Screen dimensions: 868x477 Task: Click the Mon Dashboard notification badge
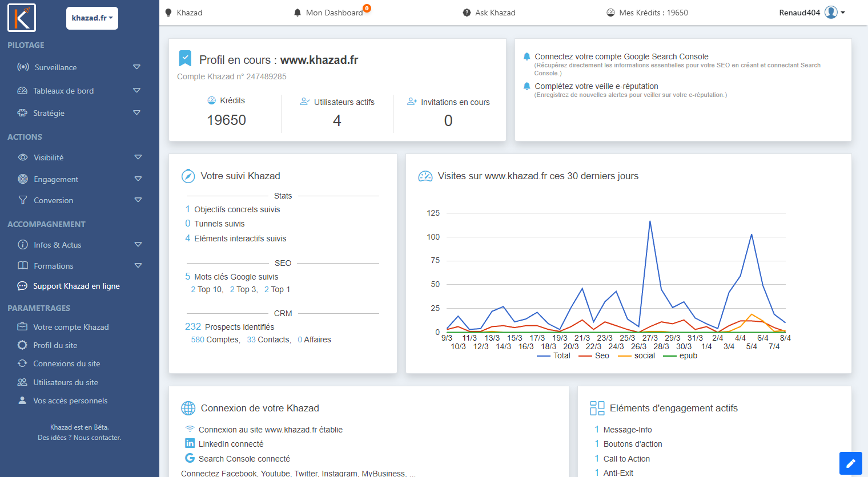[x=367, y=8]
